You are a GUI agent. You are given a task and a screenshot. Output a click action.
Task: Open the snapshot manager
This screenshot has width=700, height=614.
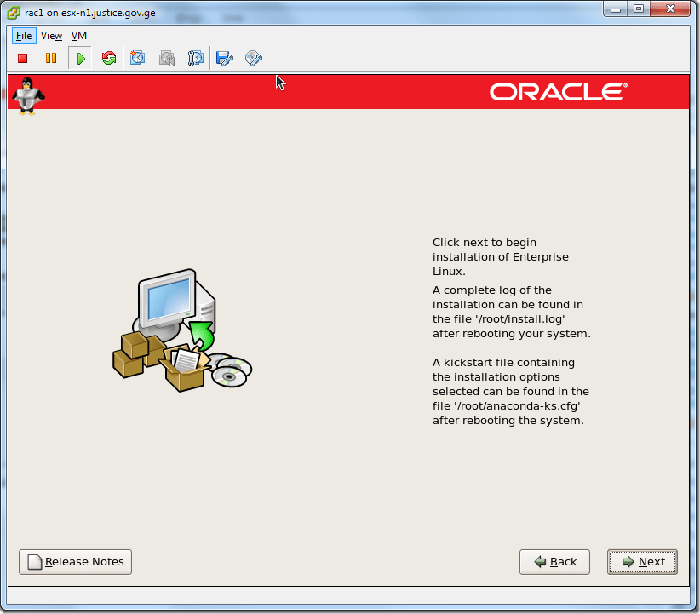pos(196,57)
